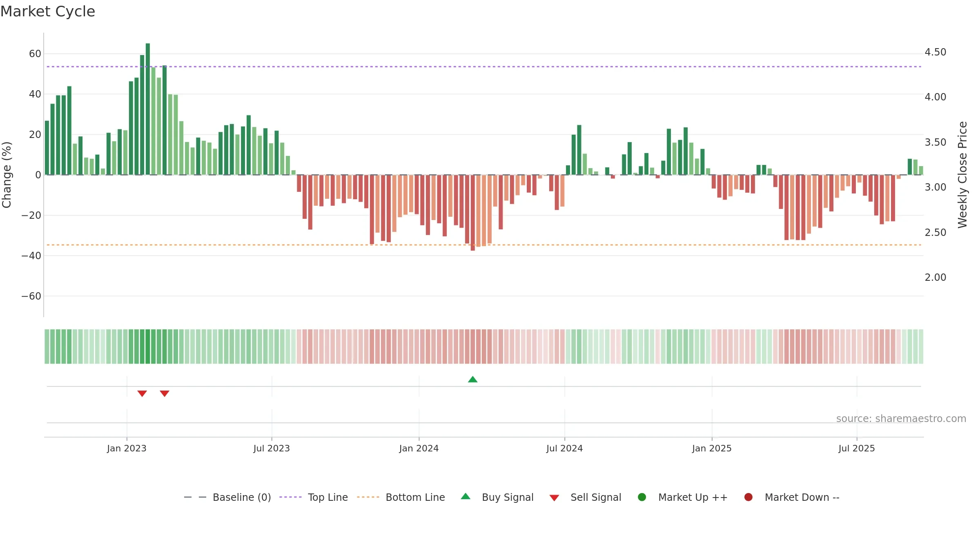980x551 pixels.
Task: Click the first red Sell Signal marker
Action: [142, 393]
